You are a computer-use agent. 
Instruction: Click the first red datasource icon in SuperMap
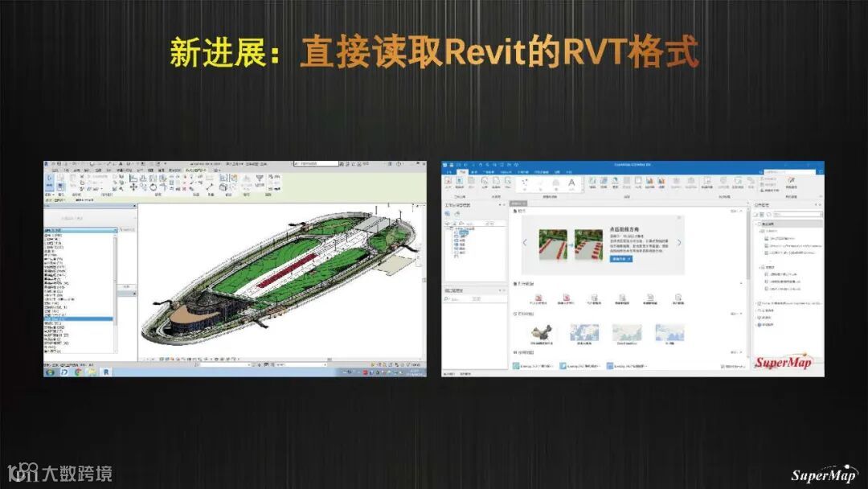pyautogui.click(x=538, y=298)
